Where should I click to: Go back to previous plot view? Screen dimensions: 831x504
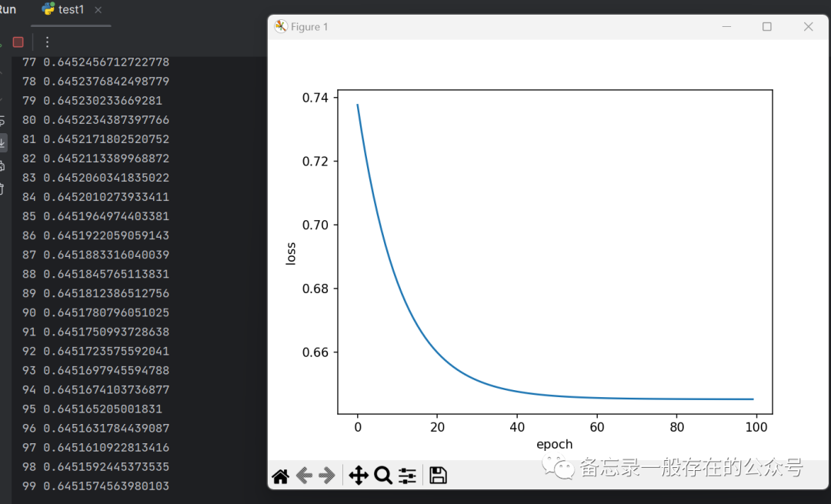pyautogui.click(x=305, y=476)
